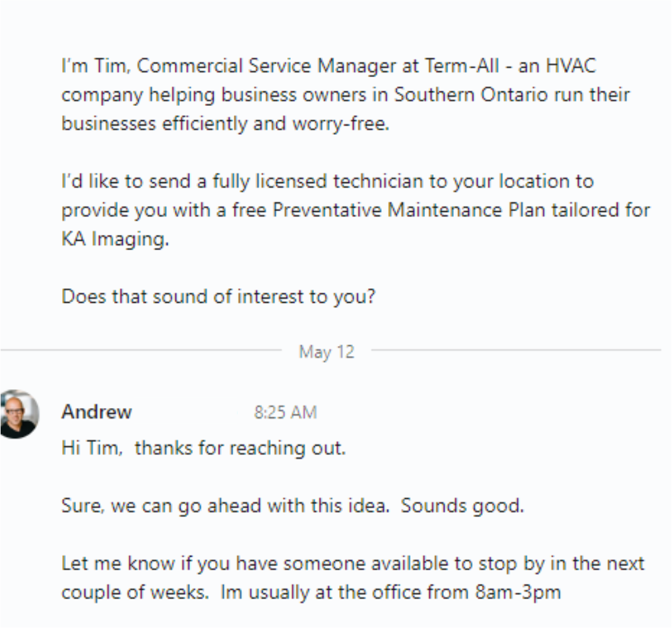Image resolution: width=672 pixels, height=628 pixels.
Task: Click the company name "KA Imaging"
Action: click(115, 239)
